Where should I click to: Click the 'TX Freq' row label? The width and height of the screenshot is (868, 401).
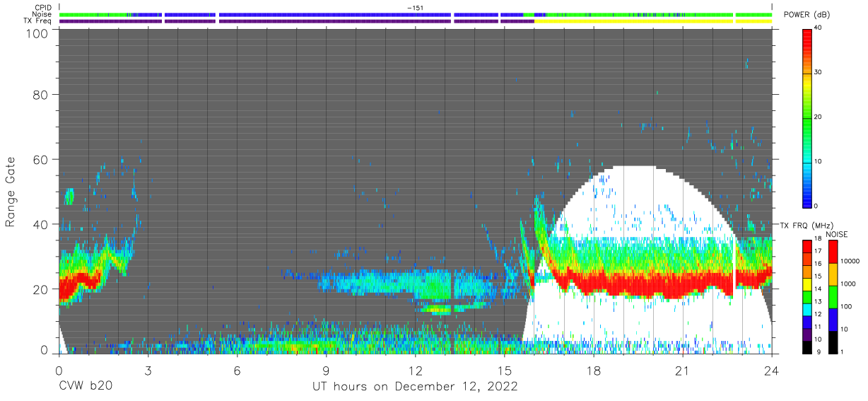point(39,21)
